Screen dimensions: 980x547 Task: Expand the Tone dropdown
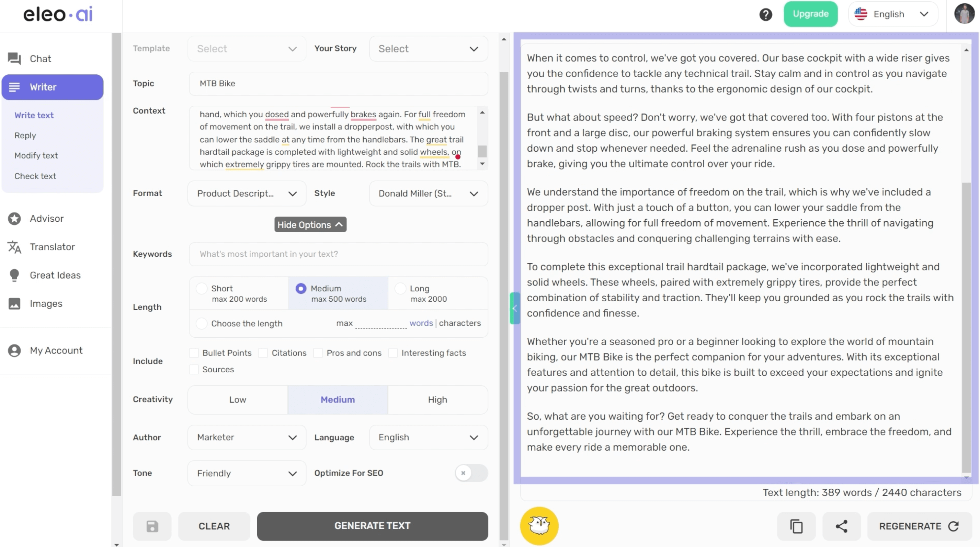coord(247,473)
